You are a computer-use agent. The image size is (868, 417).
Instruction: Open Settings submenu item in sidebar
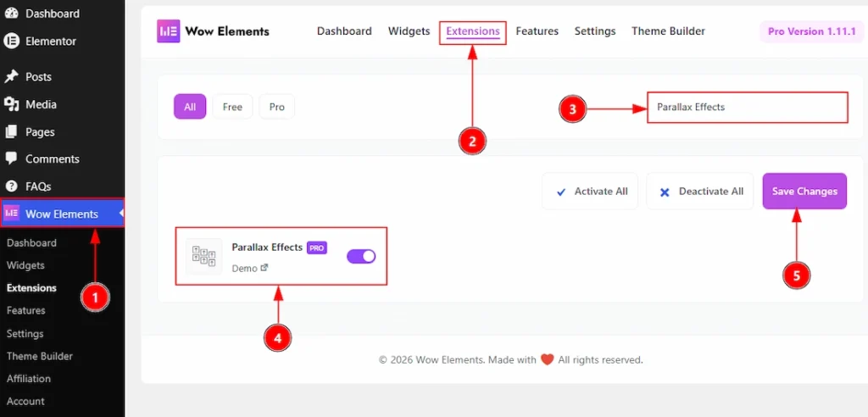tap(25, 333)
